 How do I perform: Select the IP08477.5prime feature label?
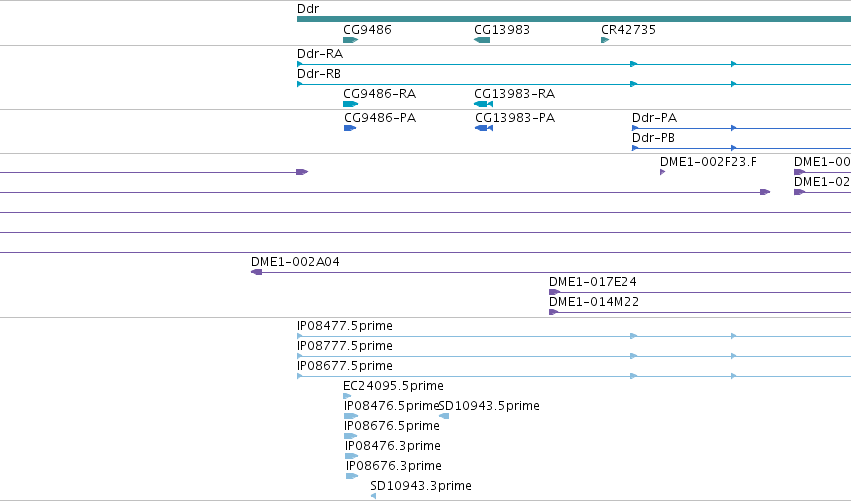(x=345, y=326)
